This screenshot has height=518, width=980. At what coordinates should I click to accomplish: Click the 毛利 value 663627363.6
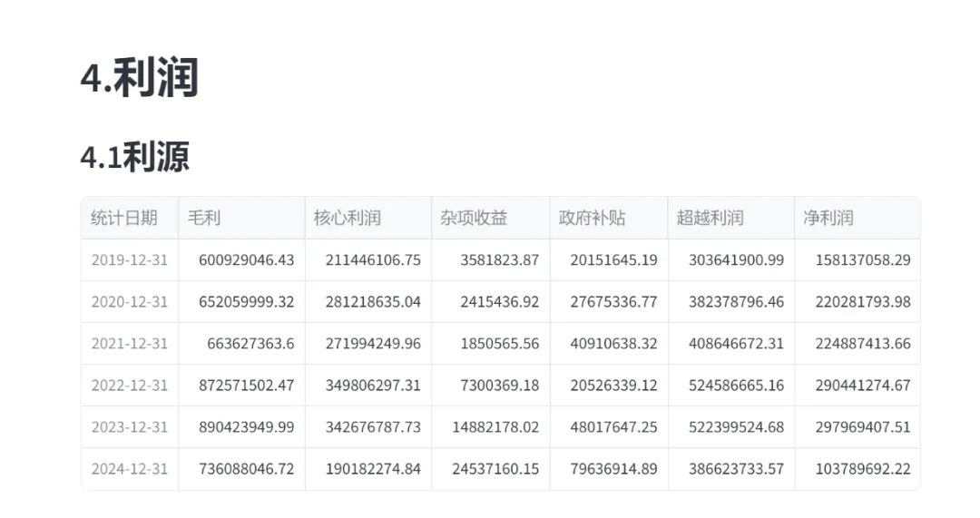pos(242,344)
